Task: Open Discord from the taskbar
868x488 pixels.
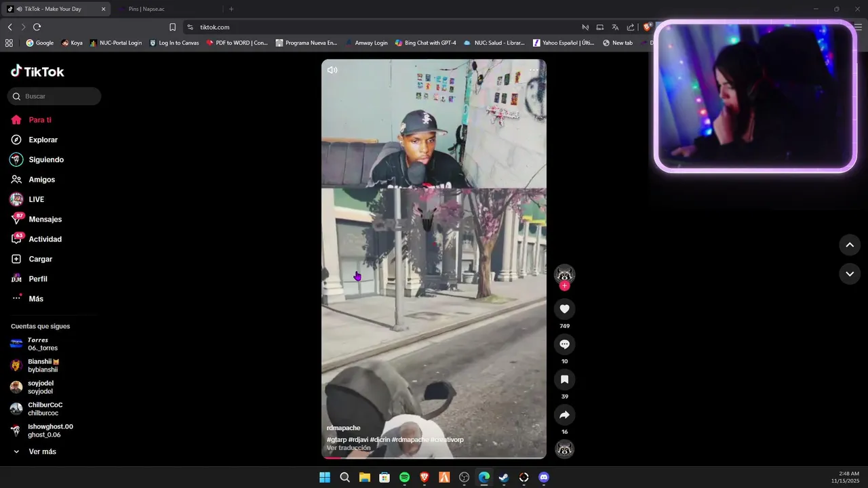Action: tap(543, 477)
